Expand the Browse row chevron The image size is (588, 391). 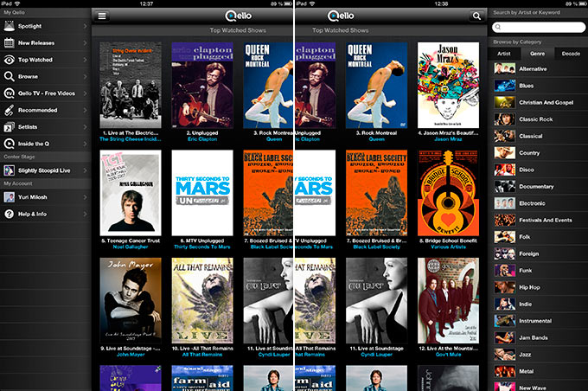point(85,76)
